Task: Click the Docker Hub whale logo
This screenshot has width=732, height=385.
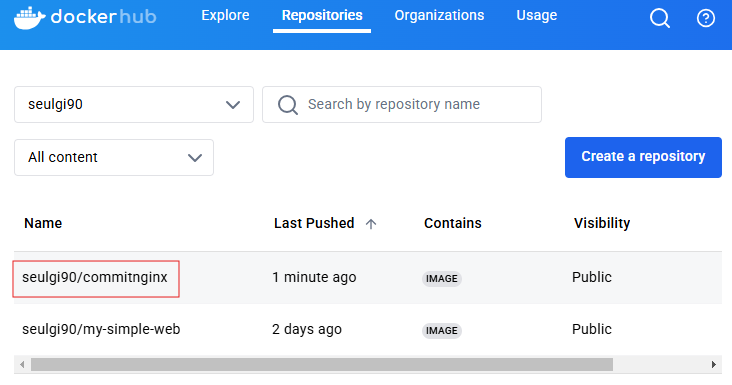Action: tap(29, 17)
